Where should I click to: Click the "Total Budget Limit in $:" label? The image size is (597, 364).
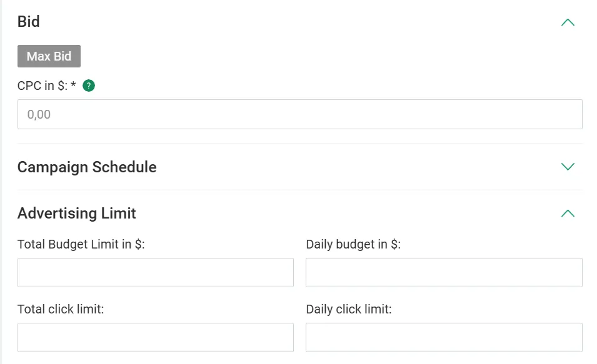pos(81,245)
